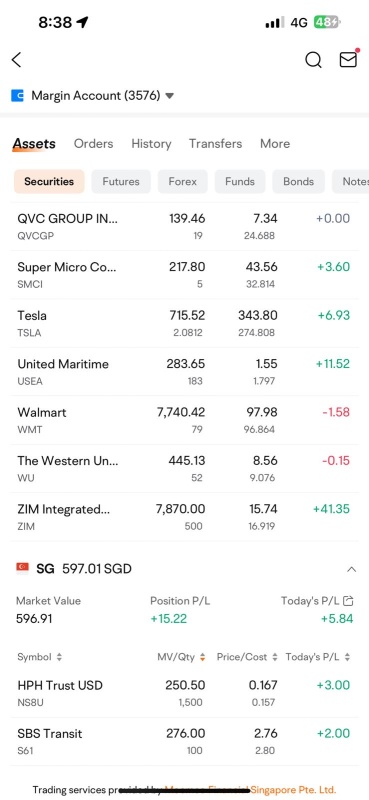The image size is (369, 800).
Task: Switch to the History tab
Action: (x=151, y=144)
